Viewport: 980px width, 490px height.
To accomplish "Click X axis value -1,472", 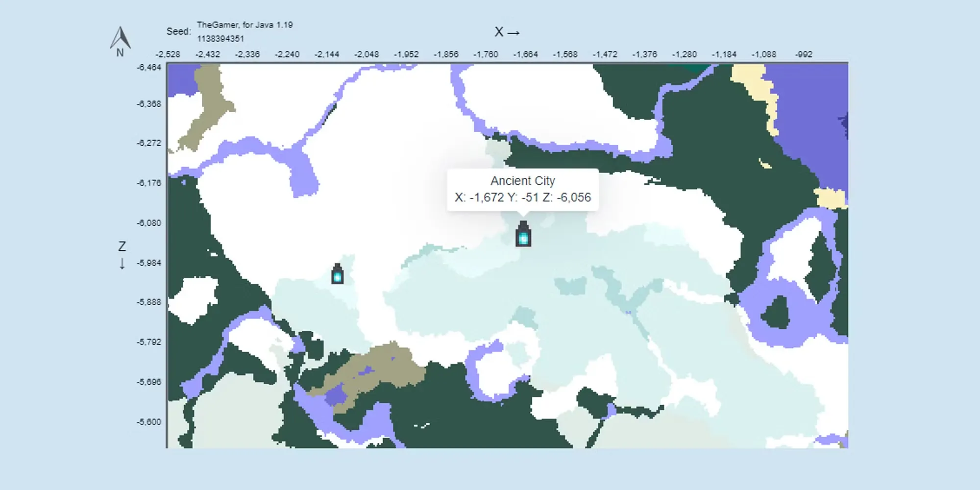I will [x=605, y=54].
